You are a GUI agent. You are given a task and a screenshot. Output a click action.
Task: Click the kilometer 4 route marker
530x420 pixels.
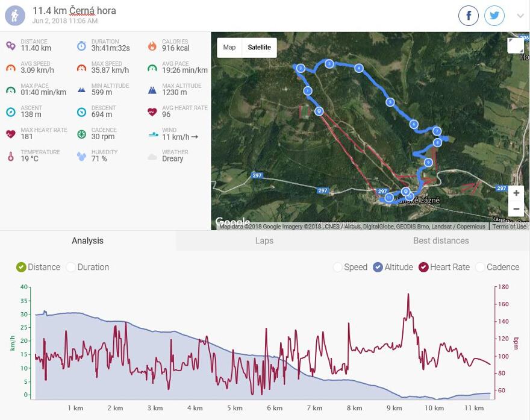(x=359, y=68)
